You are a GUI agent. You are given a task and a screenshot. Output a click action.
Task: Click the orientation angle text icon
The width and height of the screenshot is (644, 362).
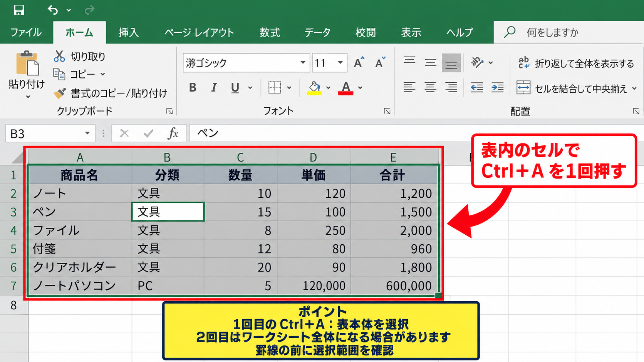[477, 62]
